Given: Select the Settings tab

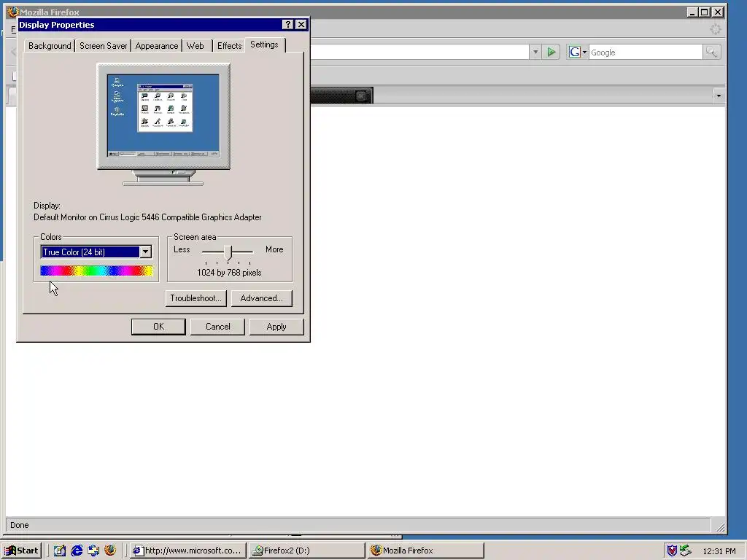Looking at the screenshot, I should coord(264,44).
